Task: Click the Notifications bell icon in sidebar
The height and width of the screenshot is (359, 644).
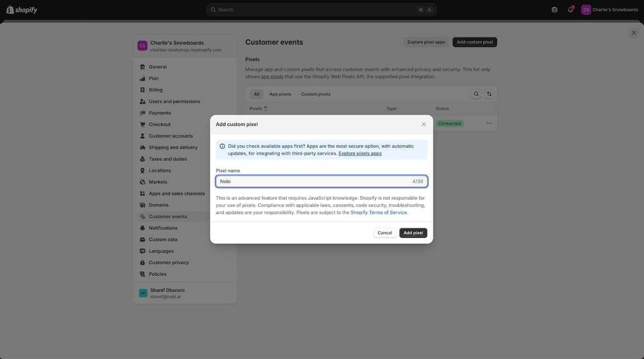Action: 142,228
